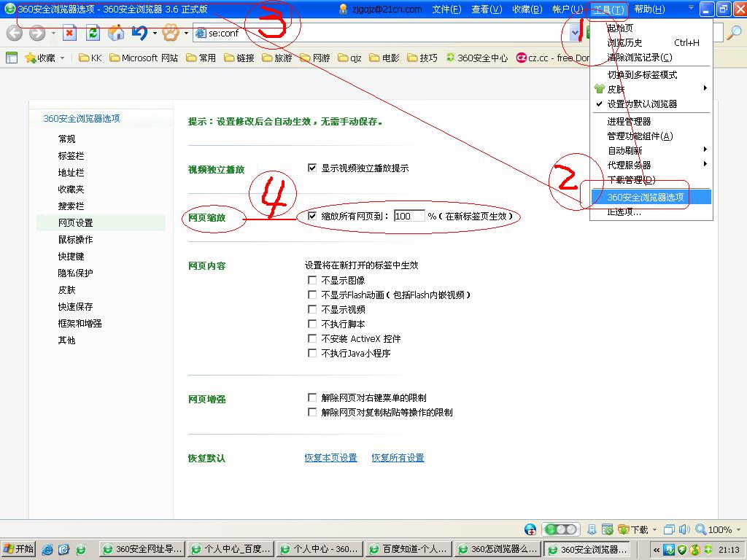Screen dimensions: 747x560
Task: Open the 旅游 bookmark folder
Action: 277,58
